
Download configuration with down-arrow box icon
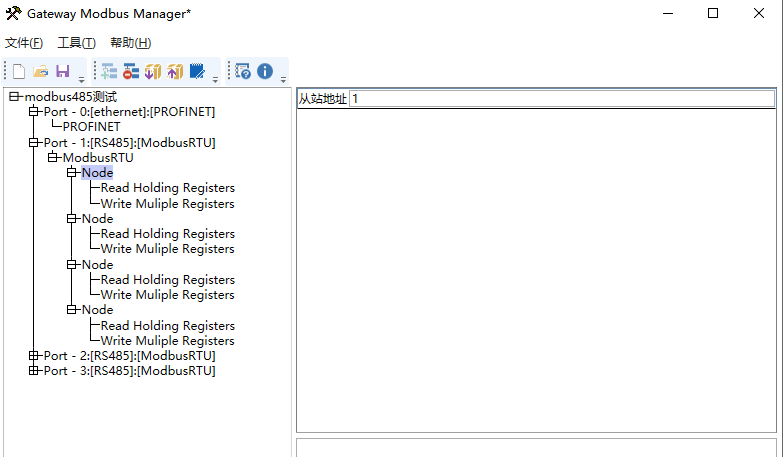[153, 71]
